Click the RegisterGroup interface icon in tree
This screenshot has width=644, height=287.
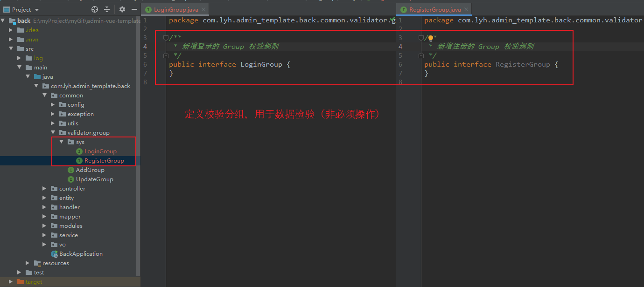coord(79,161)
